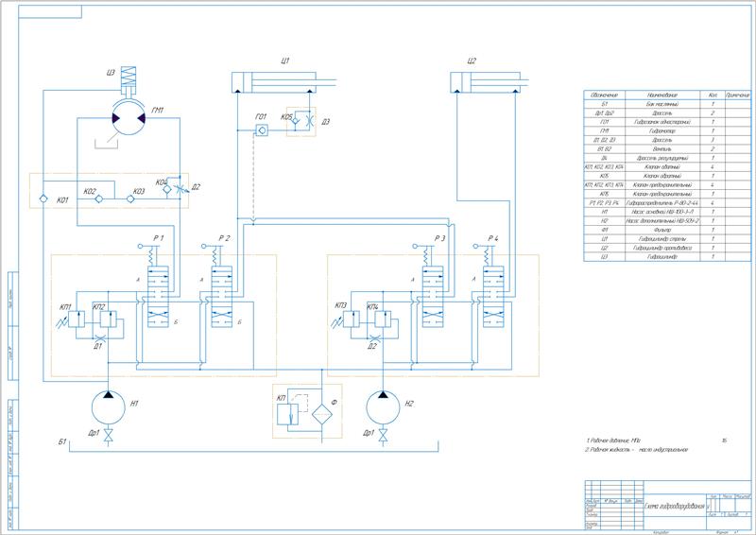Click the 'Вентиль' table cell
Viewport: 756px width, 535px height.
coord(662,149)
